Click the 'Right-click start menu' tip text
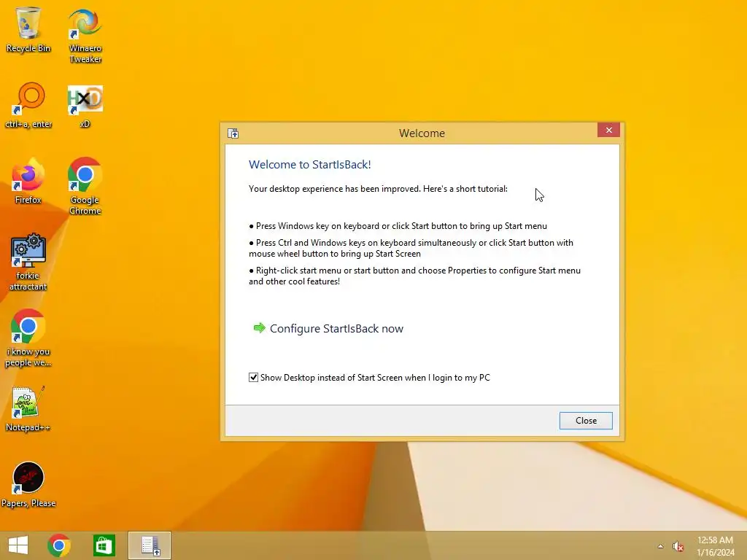 [414, 276]
